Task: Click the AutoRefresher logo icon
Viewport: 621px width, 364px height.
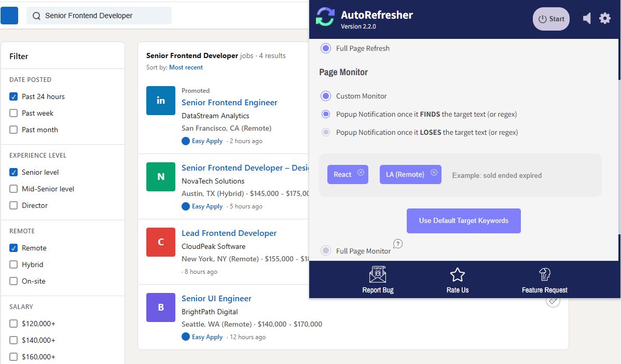Action: tap(325, 17)
